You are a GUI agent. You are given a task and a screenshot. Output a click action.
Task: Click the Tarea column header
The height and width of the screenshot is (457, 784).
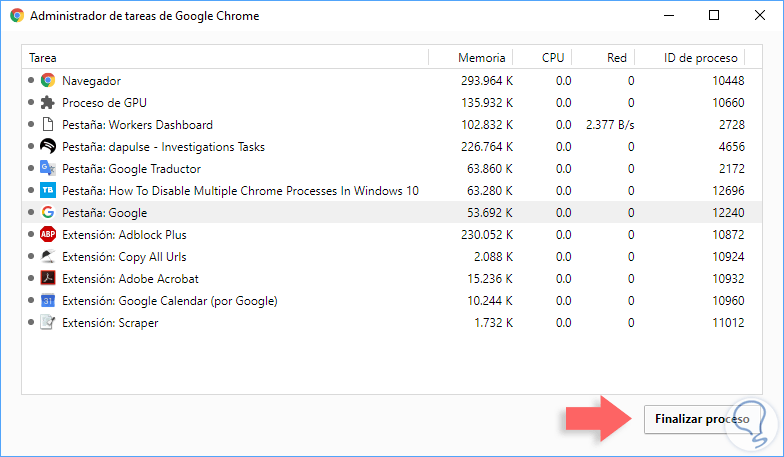(43, 57)
